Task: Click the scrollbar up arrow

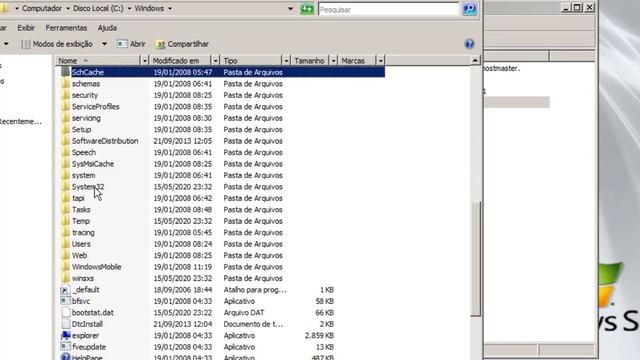Action: pos(475,60)
